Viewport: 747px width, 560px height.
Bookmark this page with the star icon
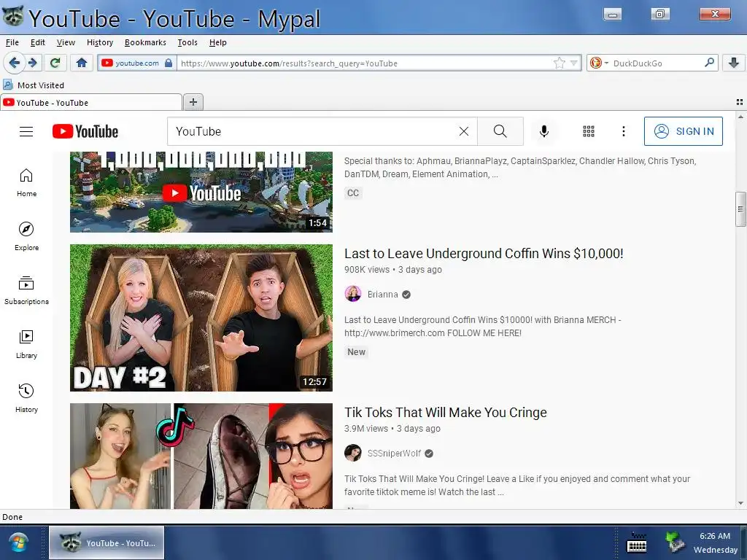[560, 63]
